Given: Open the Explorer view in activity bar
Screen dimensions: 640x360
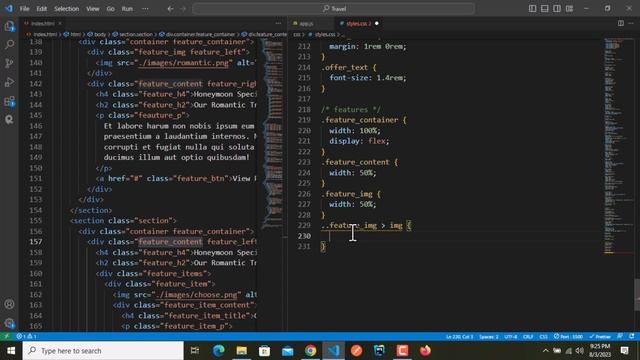Looking at the screenshot, I should pos(9,26).
